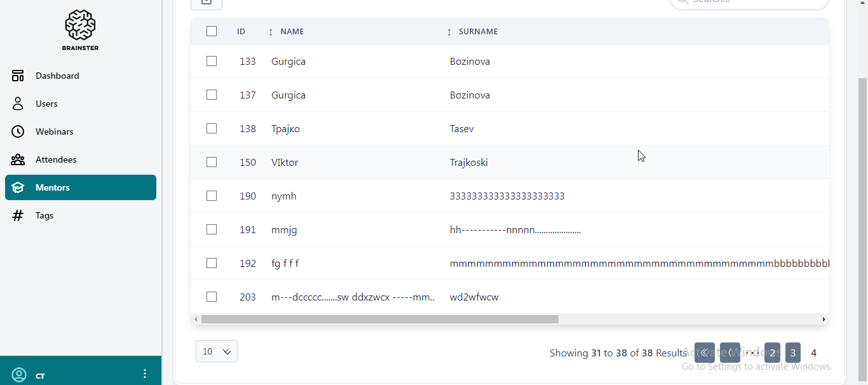868x385 pixels.
Task: Click the Brainster brain logo
Action: [80, 25]
